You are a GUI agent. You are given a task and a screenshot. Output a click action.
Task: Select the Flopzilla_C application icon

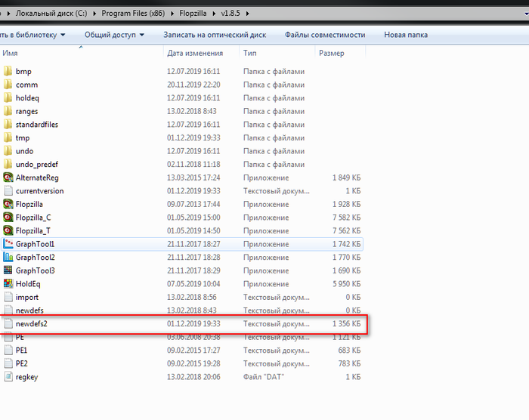click(x=8, y=218)
